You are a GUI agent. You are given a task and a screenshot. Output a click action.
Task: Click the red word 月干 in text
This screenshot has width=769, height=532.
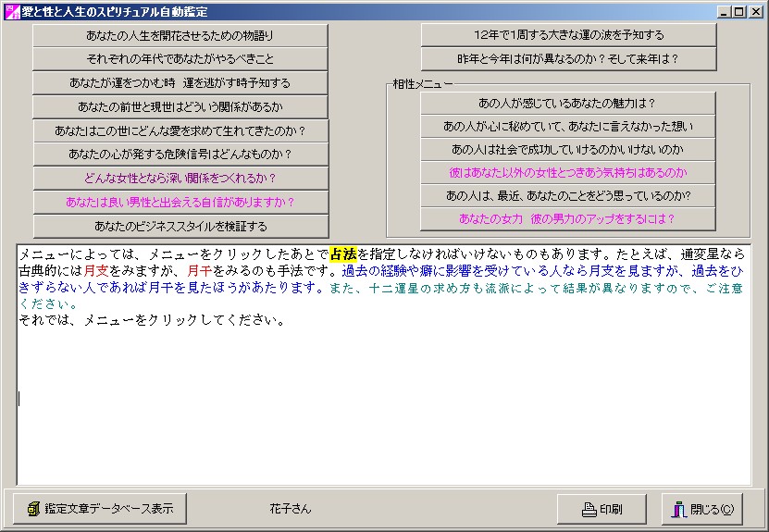[x=200, y=271]
